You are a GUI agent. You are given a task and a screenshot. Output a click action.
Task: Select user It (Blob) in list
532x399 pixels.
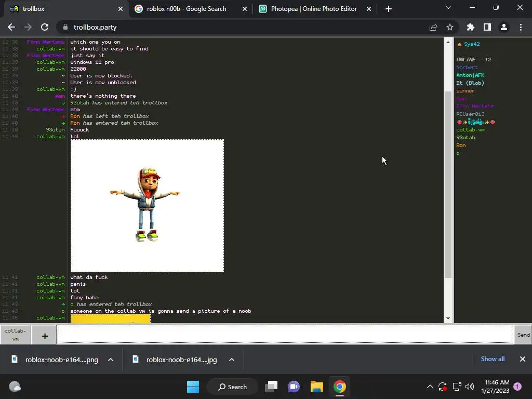coord(470,83)
